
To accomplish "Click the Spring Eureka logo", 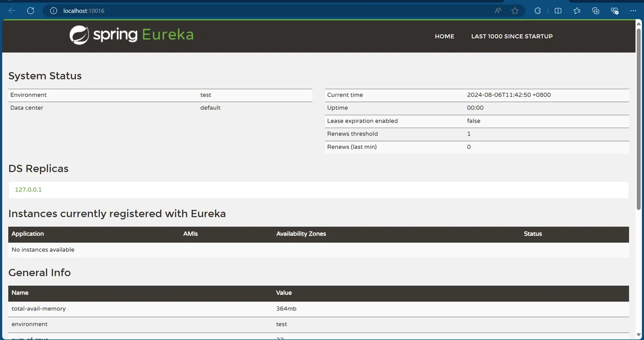I will point(132,35).
